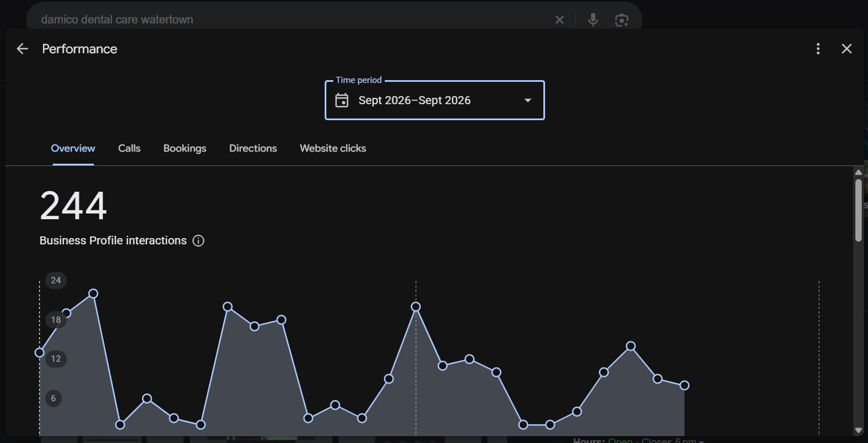The height and width of the screenshot is (443, 868).
Task: Click the vertical scrollbar thumb
Action: (x=858, y=210)
